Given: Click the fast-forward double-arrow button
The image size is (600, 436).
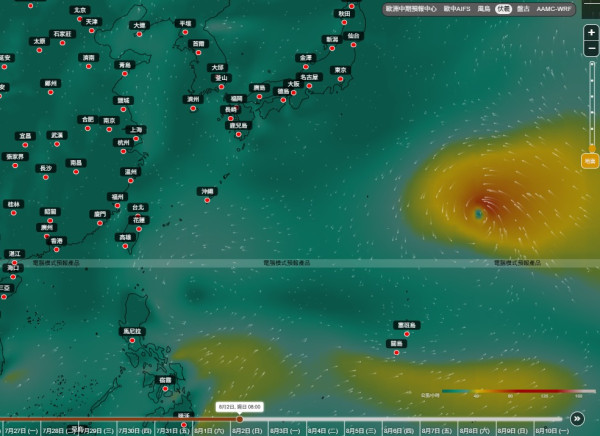Looking at the screenshot, I should click(x=577, y=419).
